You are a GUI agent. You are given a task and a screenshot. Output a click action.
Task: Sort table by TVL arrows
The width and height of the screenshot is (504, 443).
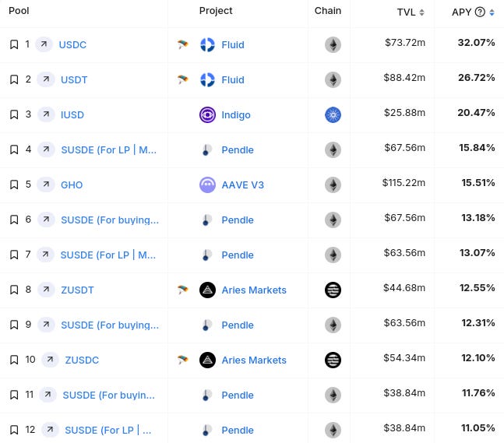[x=421, y=12]
